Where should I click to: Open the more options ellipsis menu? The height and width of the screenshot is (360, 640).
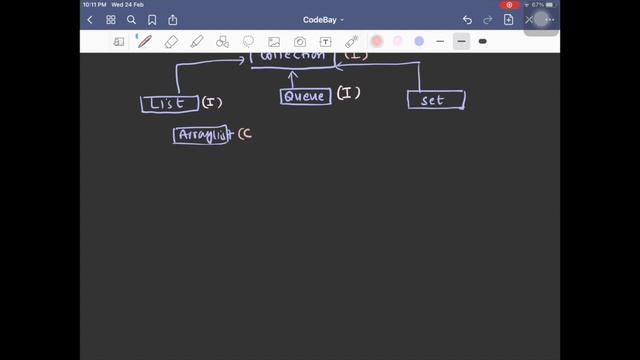coord(550,20)
